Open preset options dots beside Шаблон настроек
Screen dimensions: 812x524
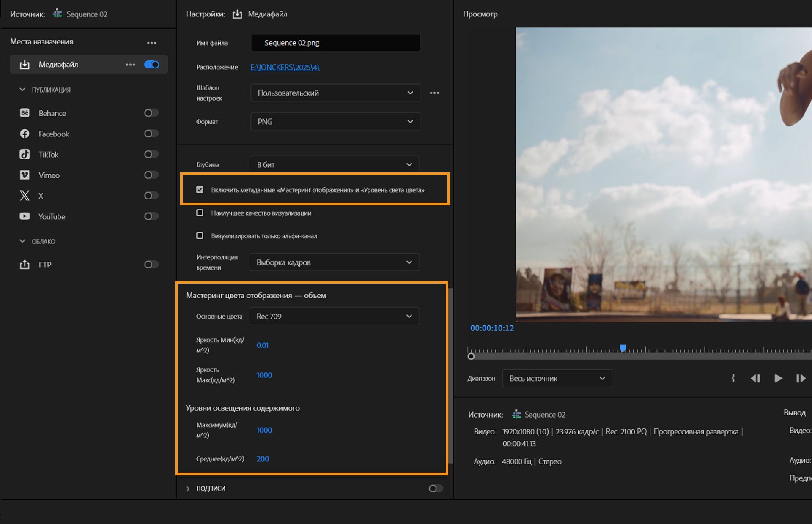click(x=434, y=93)
